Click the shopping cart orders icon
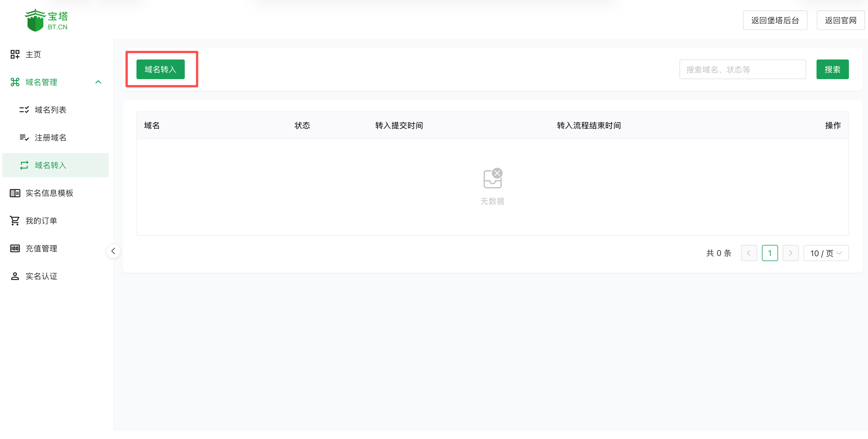The width and height of the screenshot is (868, 439). pos(15,220)
